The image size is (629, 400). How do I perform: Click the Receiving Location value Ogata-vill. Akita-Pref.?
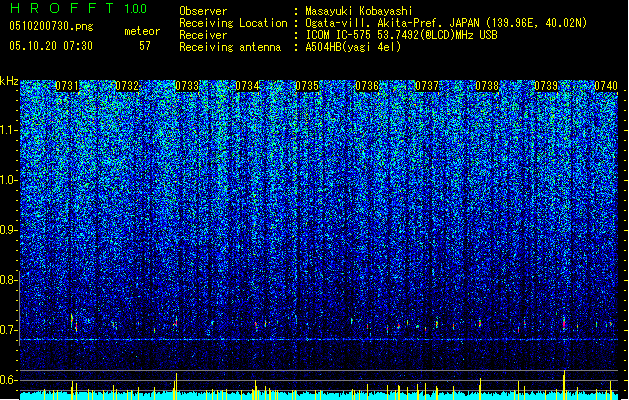pyautogui.click(x=373, y=23)
